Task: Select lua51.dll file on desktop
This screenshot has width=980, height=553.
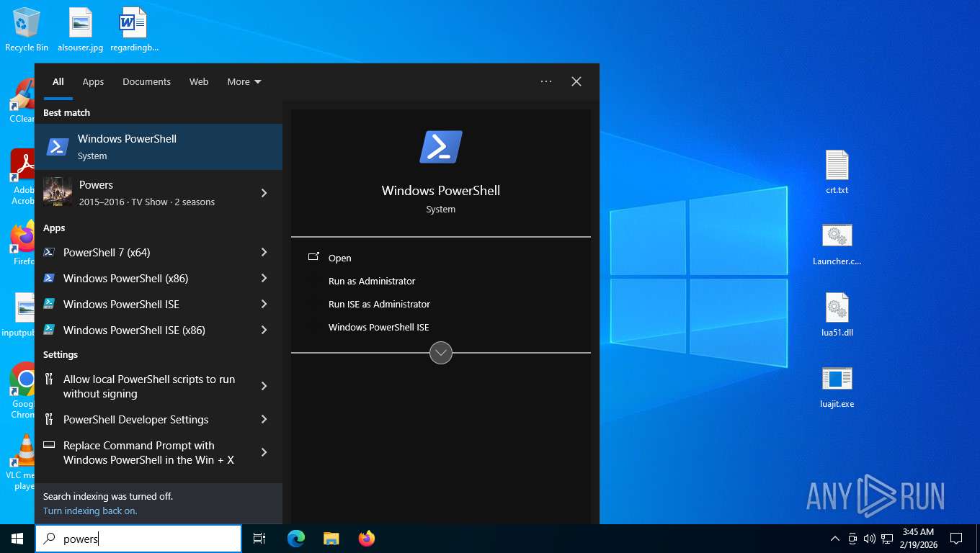Action: pyautogui.click(x=837, y=315)
